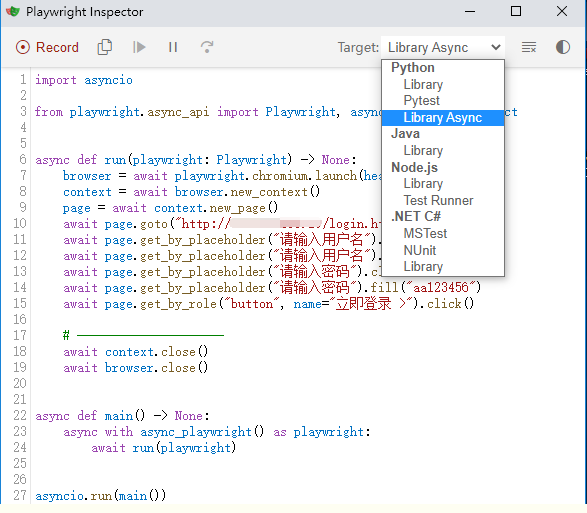Click the Resume play icon
The height and width of the screenshot is (513, 587).
tap(139, 47)
